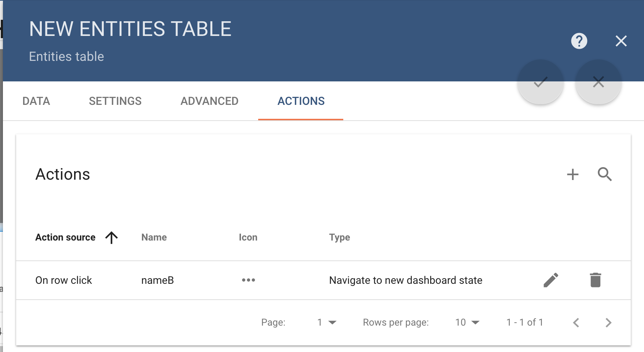Sort by Icon column header

click(248, 238)
